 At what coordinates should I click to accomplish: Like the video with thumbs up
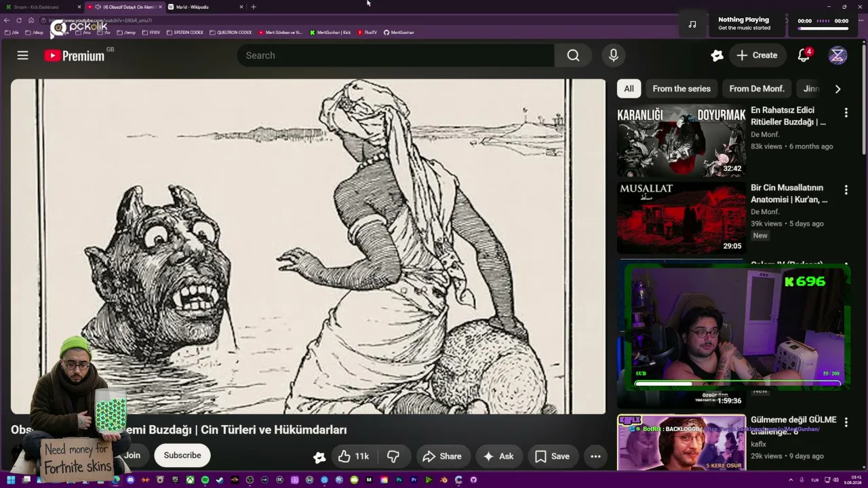point(353,456)
